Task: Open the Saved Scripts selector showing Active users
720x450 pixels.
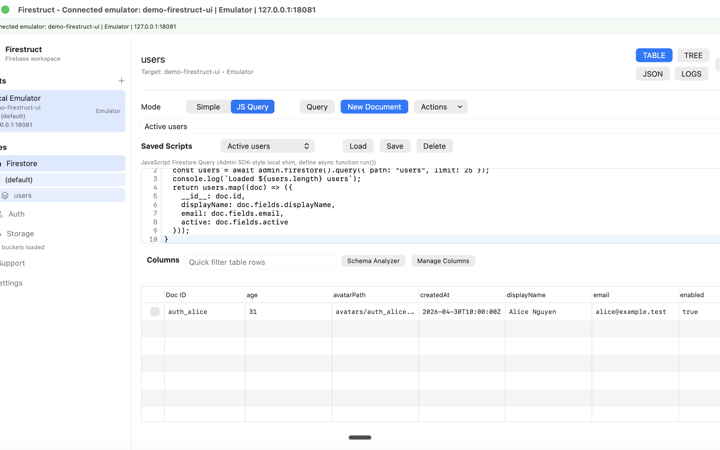Action: (267, 146)
